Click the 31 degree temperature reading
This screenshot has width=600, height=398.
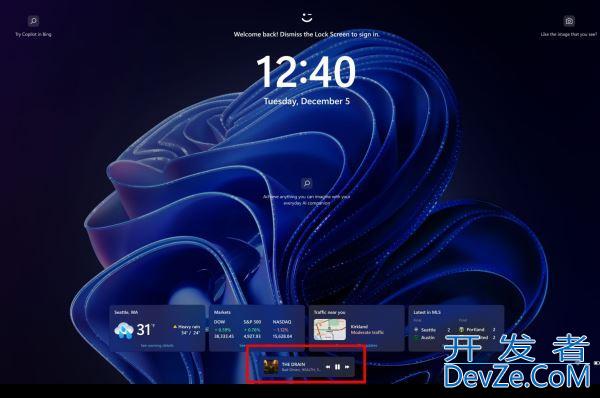(145, 330)
